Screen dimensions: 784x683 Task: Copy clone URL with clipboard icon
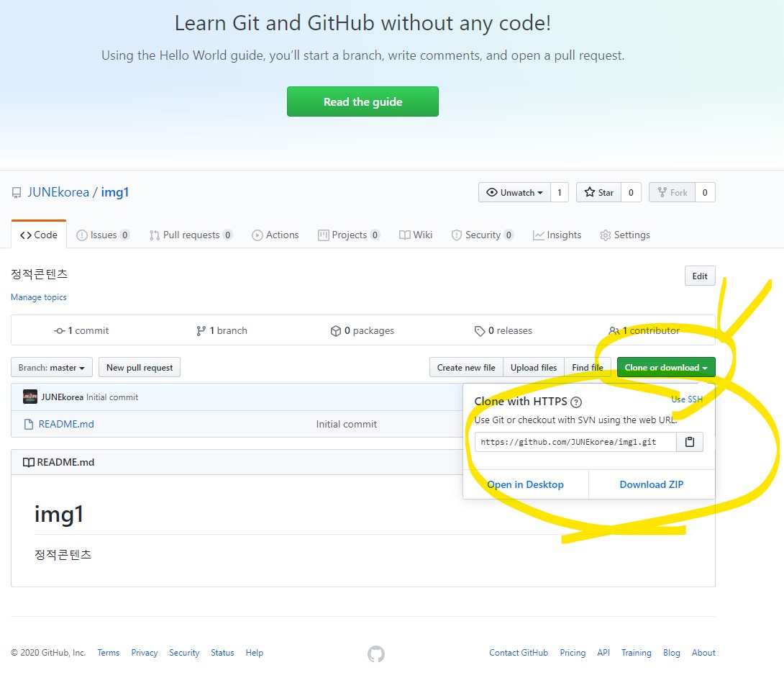pyautogui.click(x=690, y=442)
